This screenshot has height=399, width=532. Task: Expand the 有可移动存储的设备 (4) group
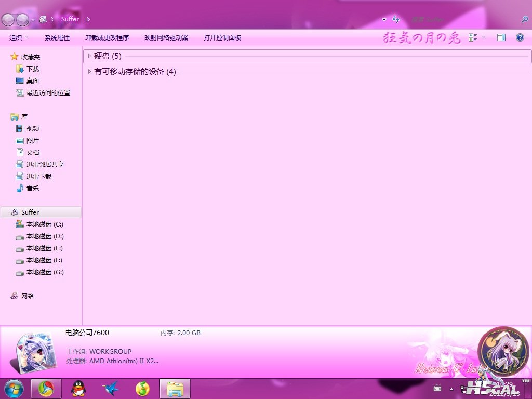pos(89,72)
